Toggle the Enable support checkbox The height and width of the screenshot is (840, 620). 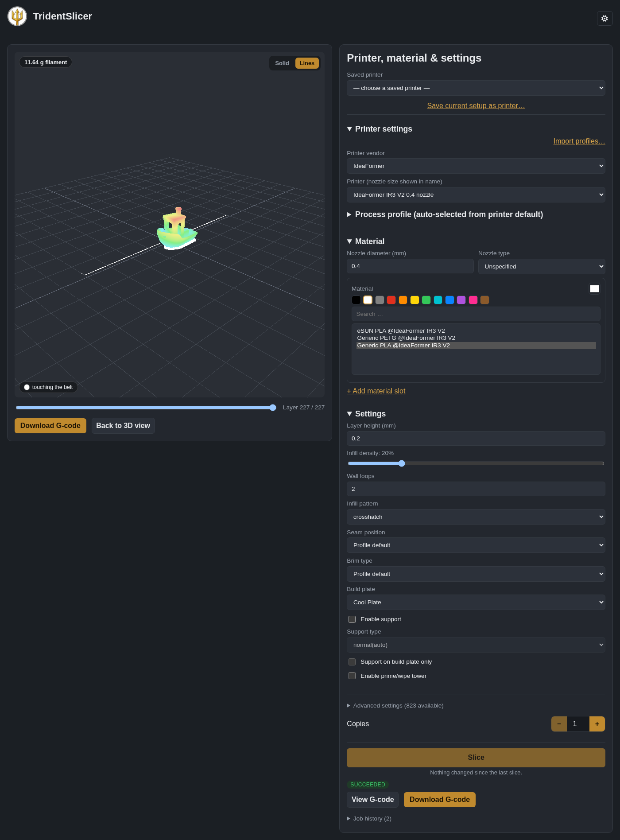[352, 619]
